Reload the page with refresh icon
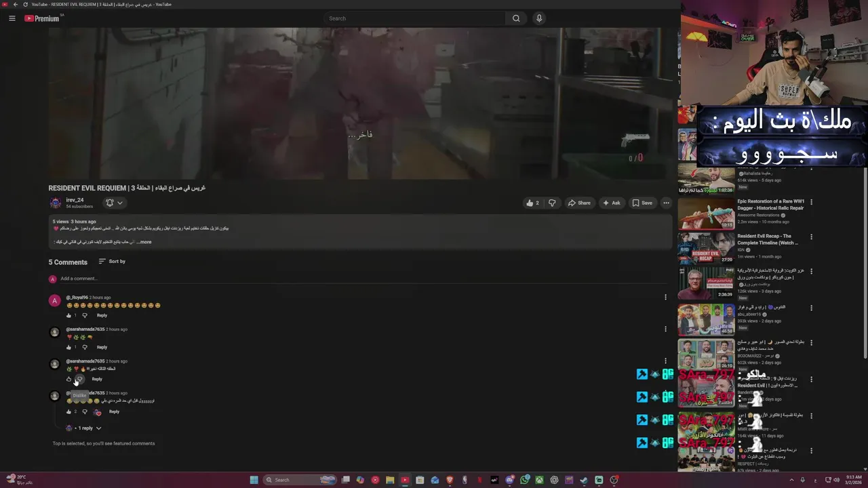 coord(25,4)
